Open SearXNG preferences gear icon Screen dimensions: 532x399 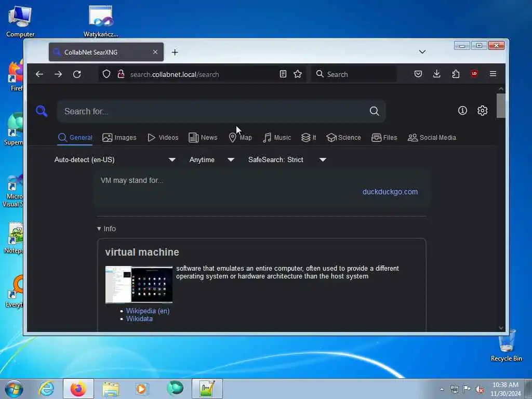pos(483,110)
